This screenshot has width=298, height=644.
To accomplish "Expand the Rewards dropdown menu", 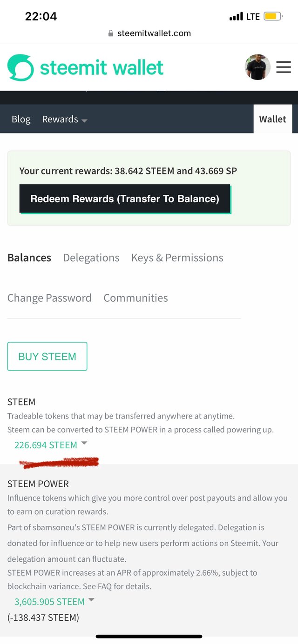I will [x=65, y=120].
